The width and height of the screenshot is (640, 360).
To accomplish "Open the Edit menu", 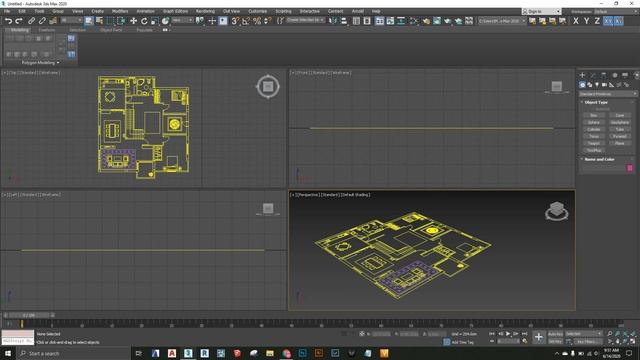I will 22,11.
